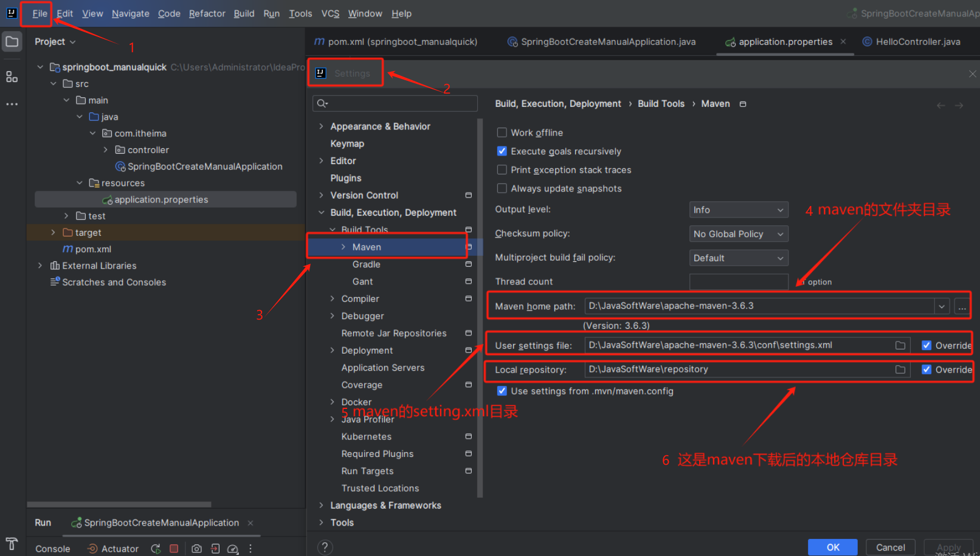Click Build, Execution, Deployment breadcrumb

[558, 104]
